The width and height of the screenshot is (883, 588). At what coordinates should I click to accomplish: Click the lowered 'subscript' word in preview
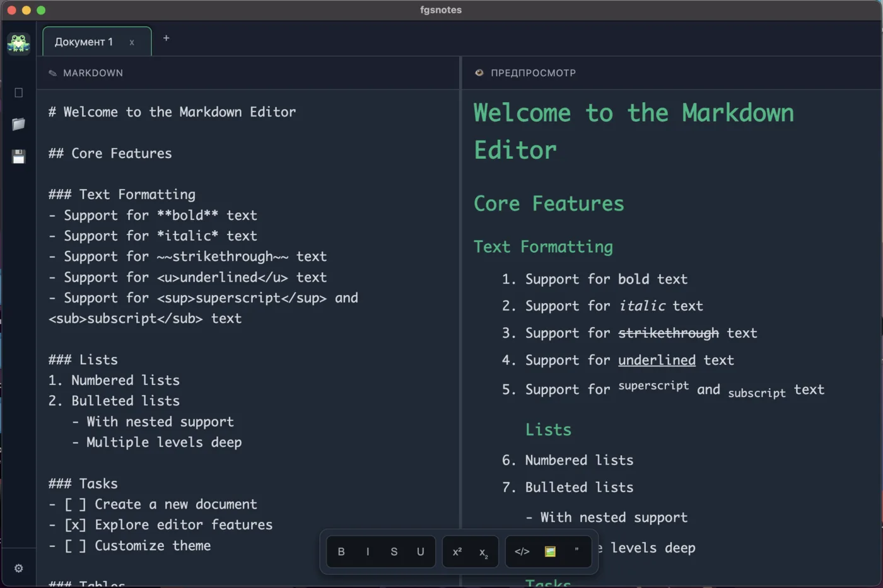pos(757,393)
